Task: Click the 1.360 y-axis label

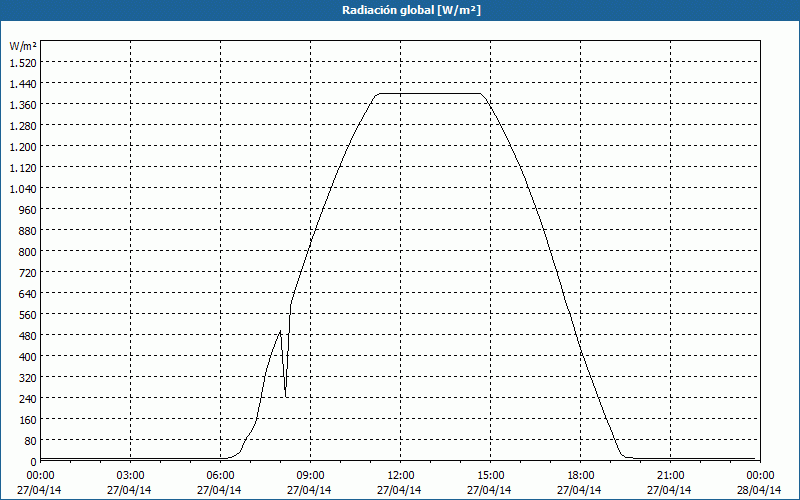Action: (23, 105)
